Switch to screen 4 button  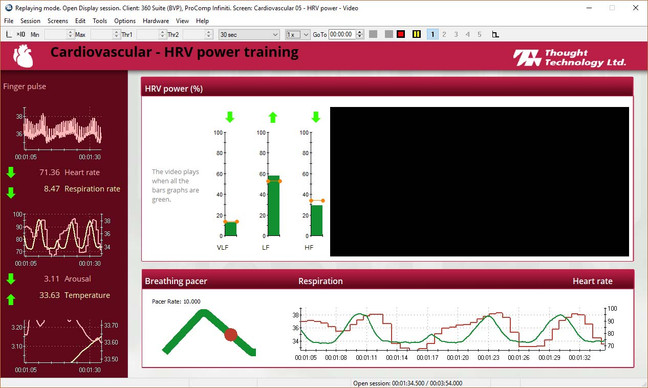click(x=467, y=34)
